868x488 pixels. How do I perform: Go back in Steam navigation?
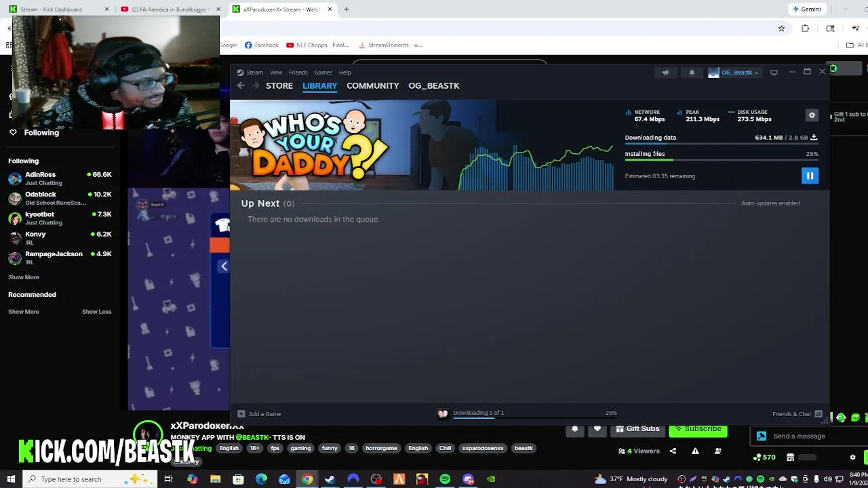[241, 85]
